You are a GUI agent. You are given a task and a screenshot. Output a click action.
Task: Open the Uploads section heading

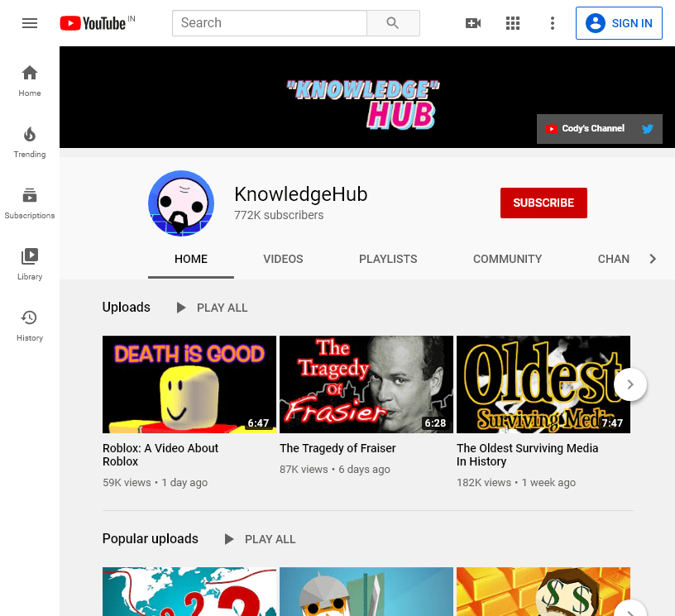(x=126, y=307)
